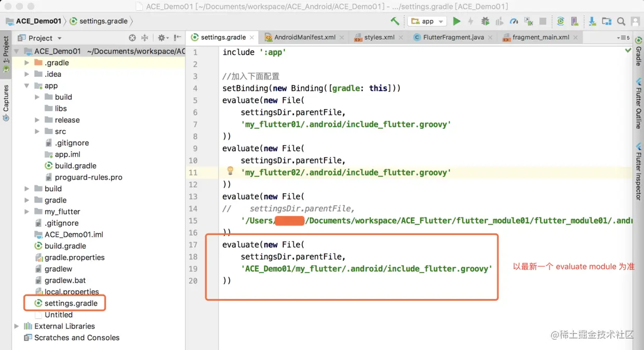Click Scroll from Source target icon

[132, 38]
